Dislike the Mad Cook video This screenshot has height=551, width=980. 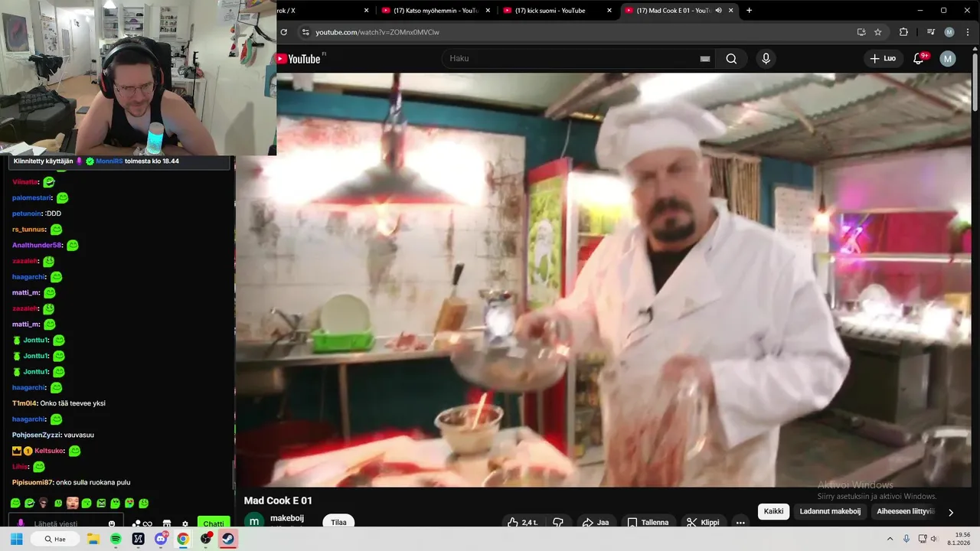[x=559, y=523]
